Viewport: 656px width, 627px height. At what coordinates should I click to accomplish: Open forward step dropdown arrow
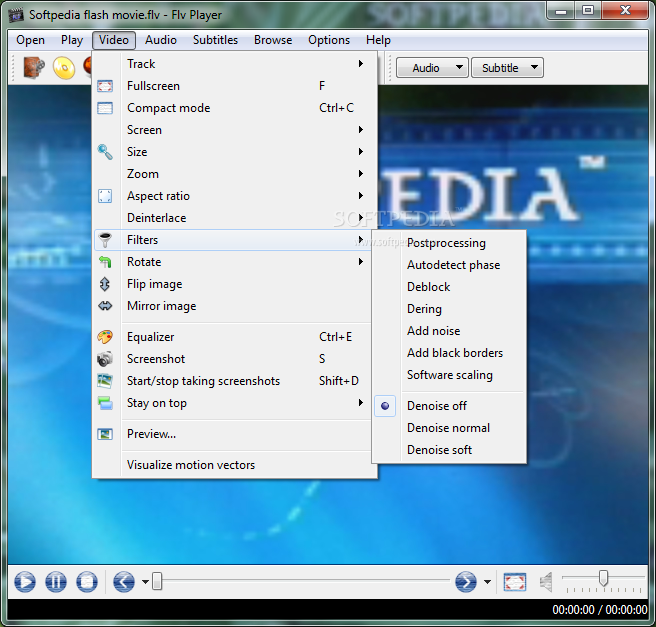tap(487, 582)
